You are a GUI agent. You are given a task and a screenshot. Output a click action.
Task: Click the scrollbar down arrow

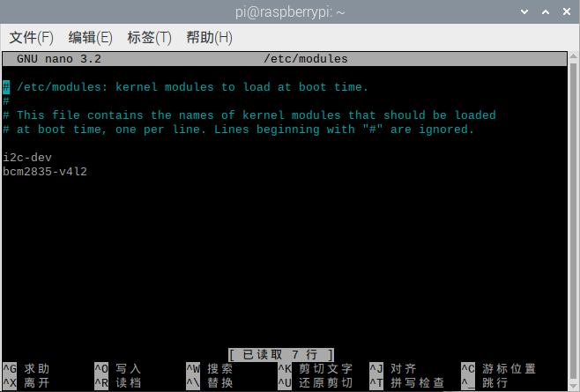573,386
